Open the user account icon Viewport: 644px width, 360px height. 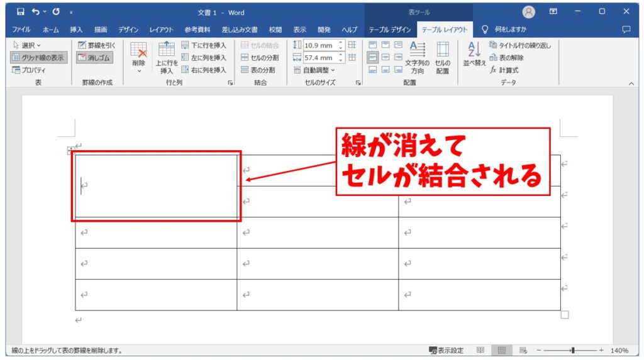[x=528, y=13]
